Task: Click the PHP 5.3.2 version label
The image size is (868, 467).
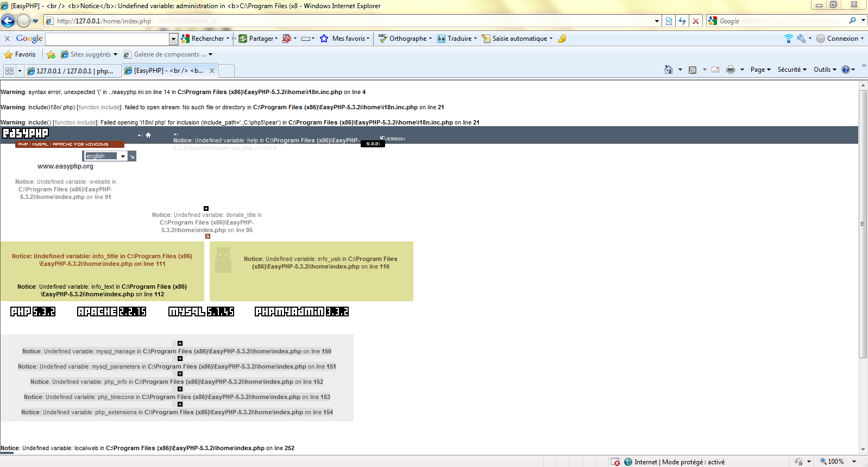Action: [x=33, y=312]
